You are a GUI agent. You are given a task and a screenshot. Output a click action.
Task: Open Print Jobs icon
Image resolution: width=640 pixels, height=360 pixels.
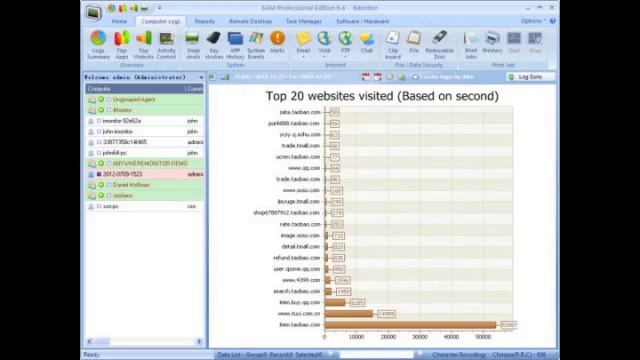pyautogui.click(x=471, y=38)
